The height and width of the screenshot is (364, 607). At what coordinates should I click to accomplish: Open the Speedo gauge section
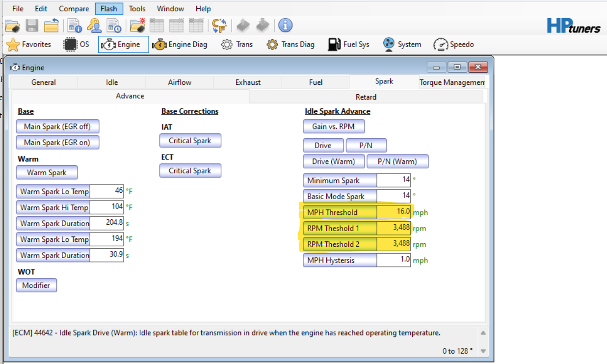[x=454, y=45]
